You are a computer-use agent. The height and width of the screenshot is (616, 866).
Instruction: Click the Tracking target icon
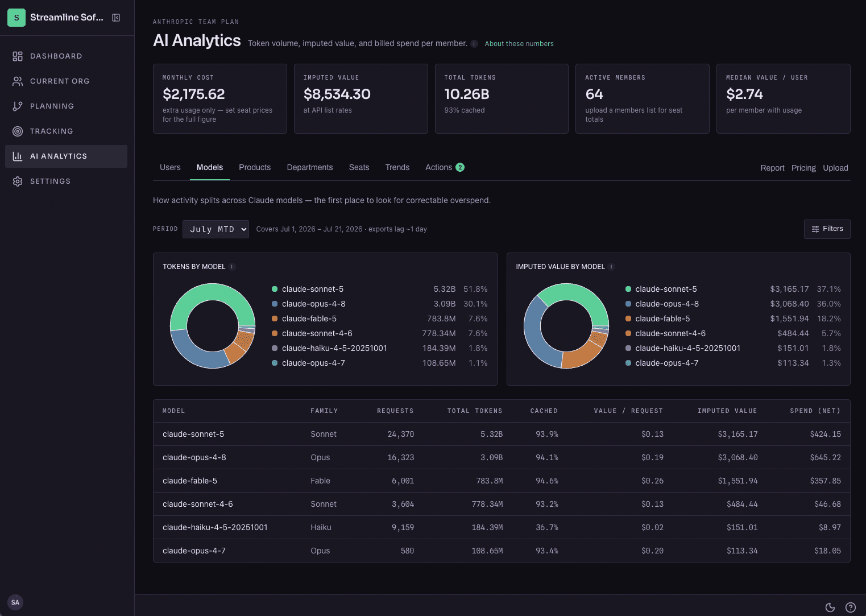(18, 131)
